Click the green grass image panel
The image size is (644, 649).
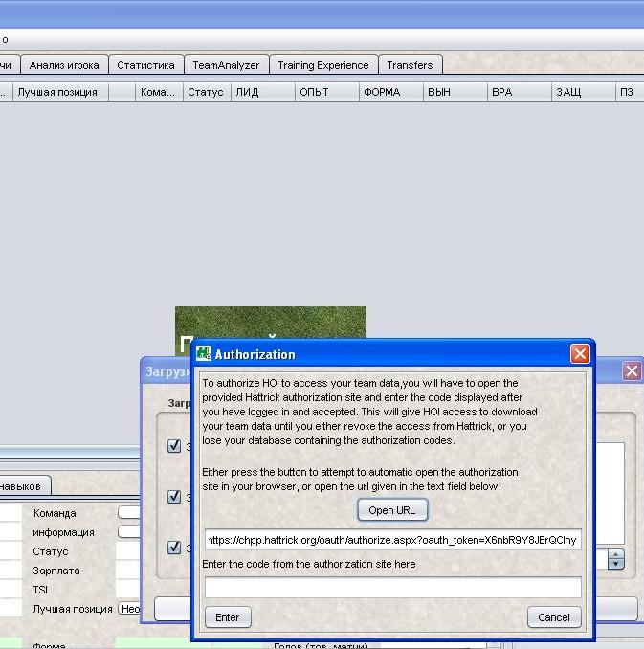pos(271,323)
